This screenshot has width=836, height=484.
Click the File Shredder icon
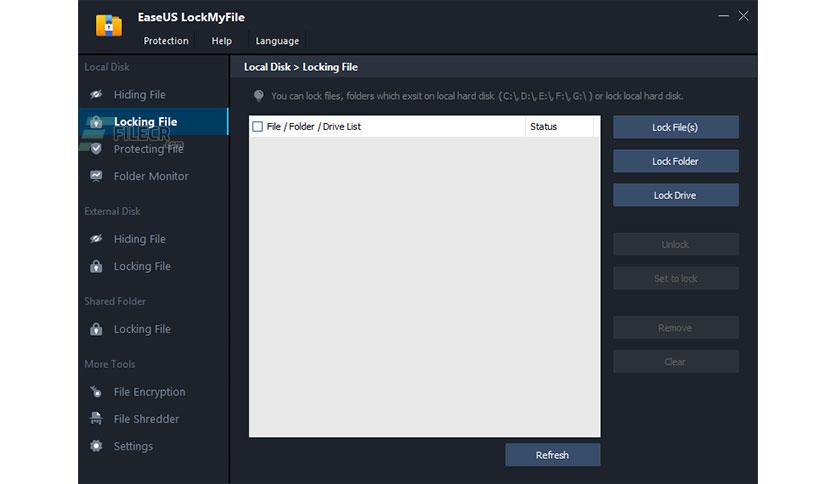[96, 419]
